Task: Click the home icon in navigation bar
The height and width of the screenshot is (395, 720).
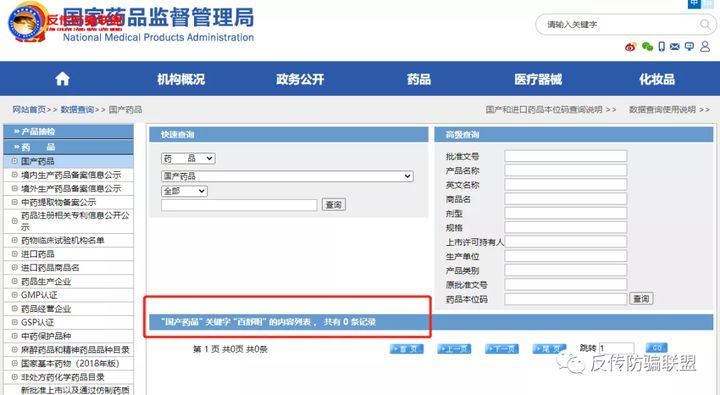Action: 62,79
